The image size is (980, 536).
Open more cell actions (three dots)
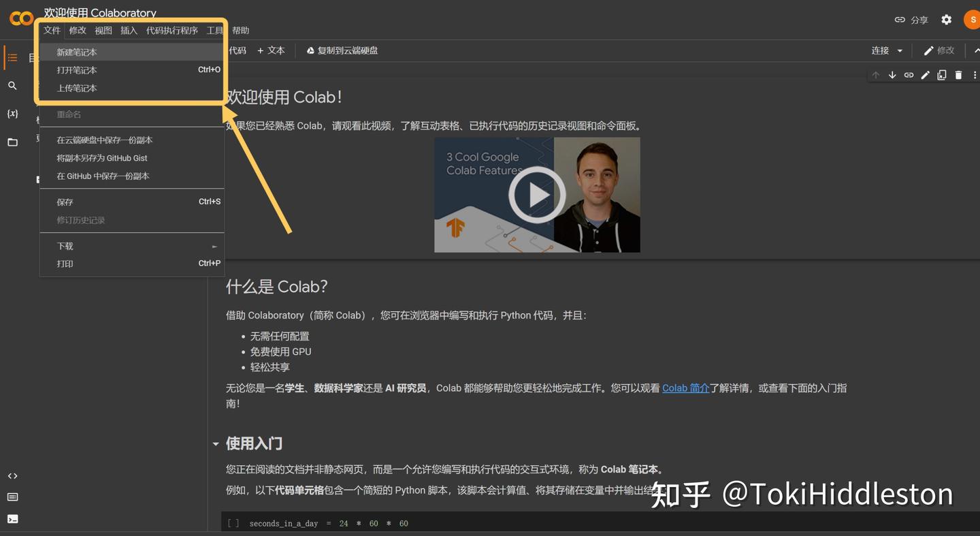click(x=975, y=75)
